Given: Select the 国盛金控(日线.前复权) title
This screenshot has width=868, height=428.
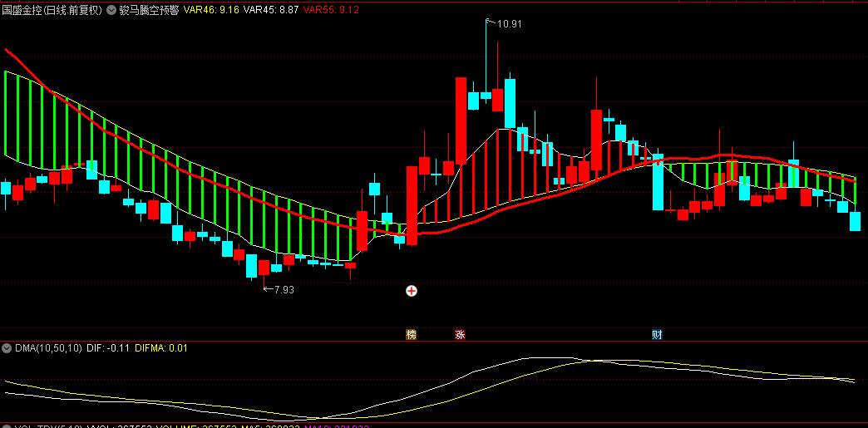Looking at the screenshot, I should tap(52, 10).
